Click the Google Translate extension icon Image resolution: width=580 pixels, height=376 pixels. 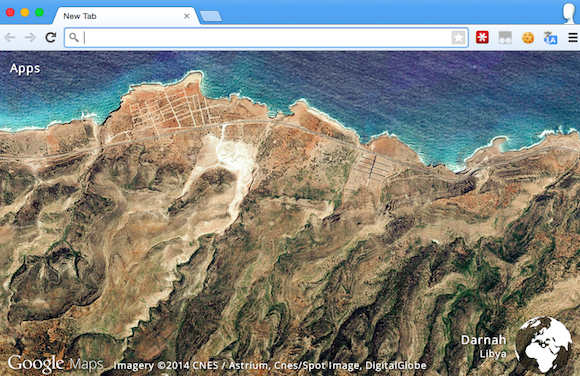point(550,38)
